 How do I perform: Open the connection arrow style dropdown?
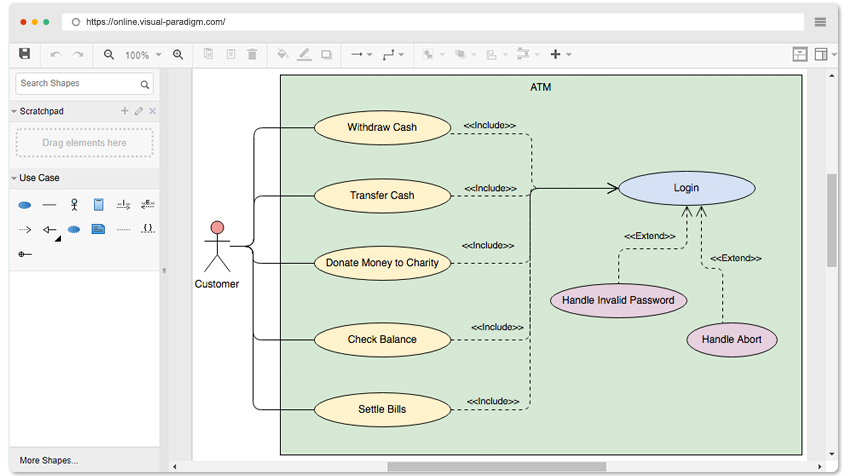coord(360,55)
